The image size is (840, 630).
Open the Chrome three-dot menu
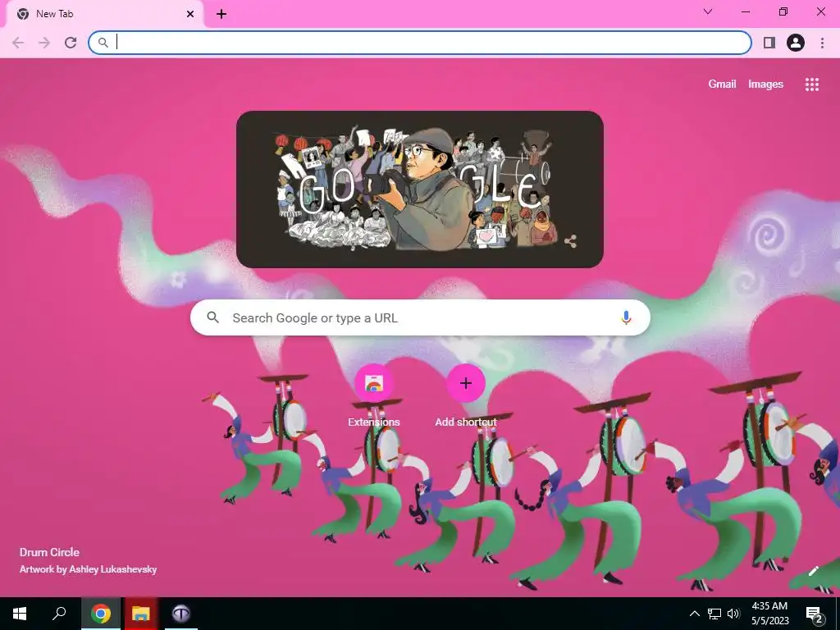822,43
